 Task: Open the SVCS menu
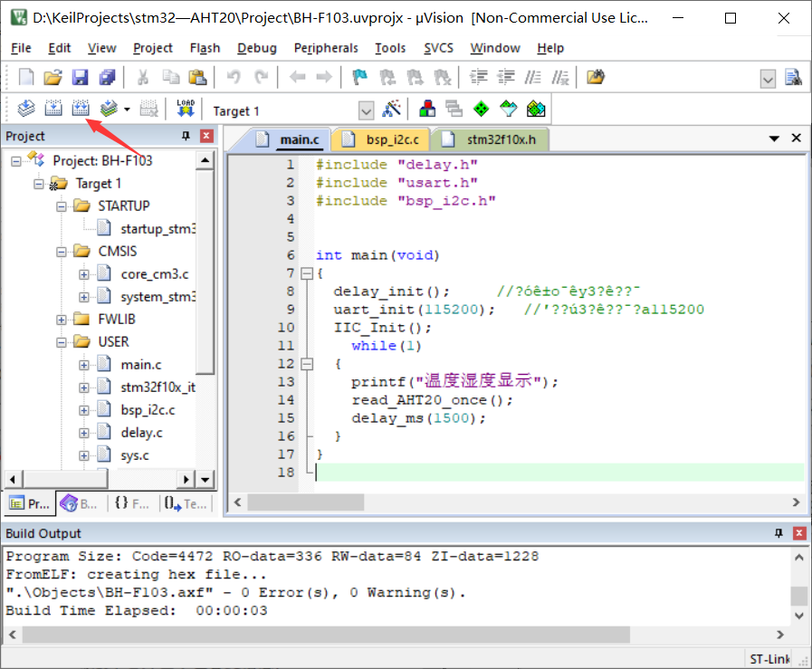[x=439, y=48]
